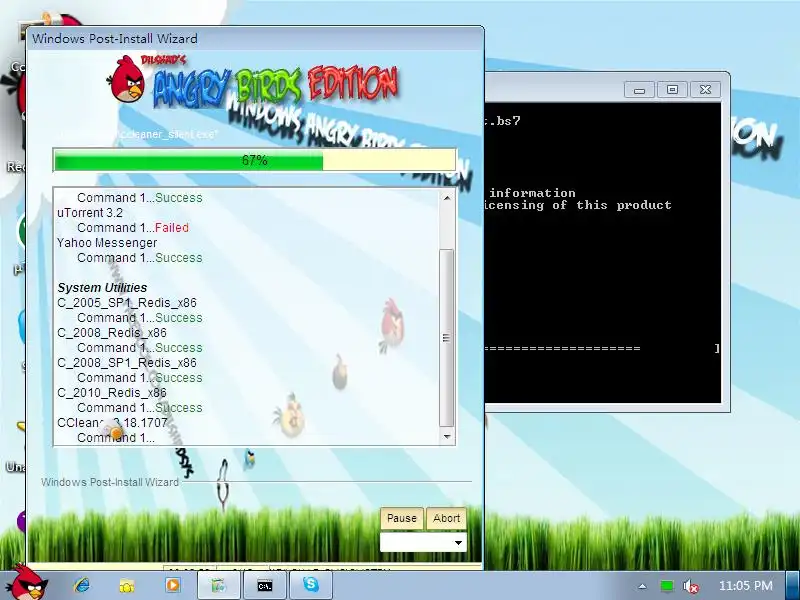This screenshot has width=800, height=600.
Task: Switch to the Post-Install Wizard taskbar item
Action: 218,585
